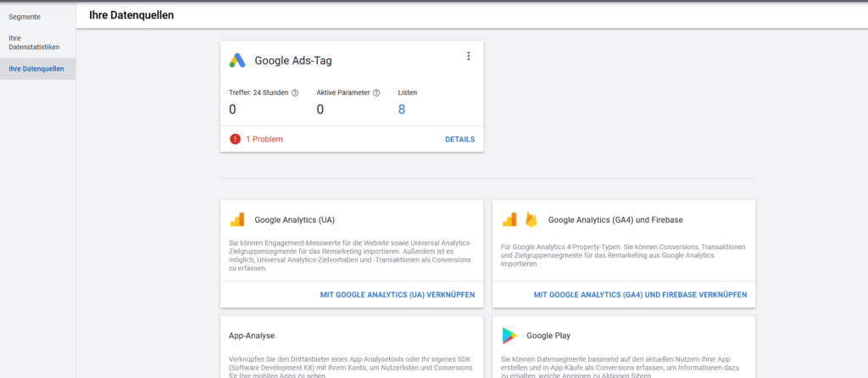Click DETAILS on Google Ads-Tag card
This screenshot has height=378, width=868.
(x=459, y=139)
